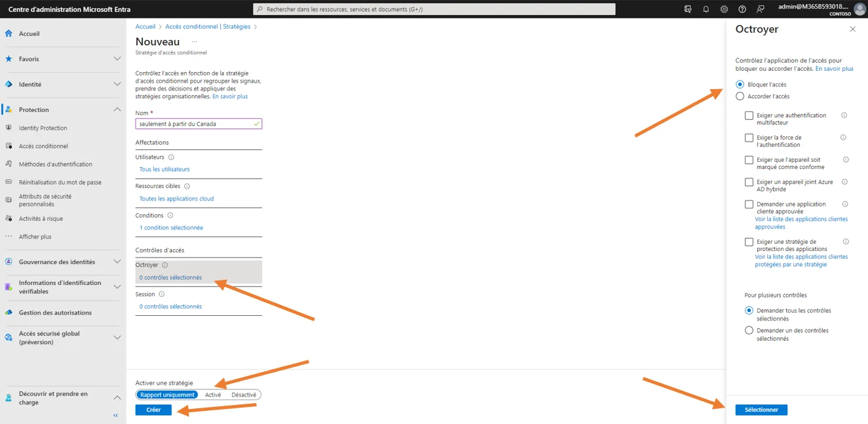Image resolution: width=868 pixels, height=424 pixels.
Task: Open the help question mark icon
Action: (x=742, y=9)
